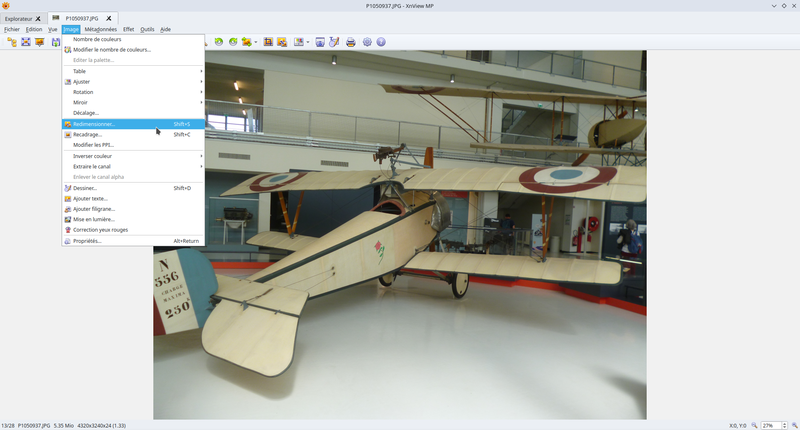Select Correction yeux rouges
800x430 pixels.
point(100,230)
